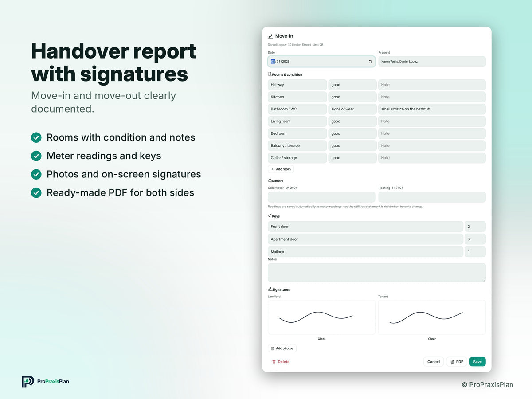Viewport: 532px width, 399px height.
Task: Click the Add photos button
Action: [x=282, y=348]
